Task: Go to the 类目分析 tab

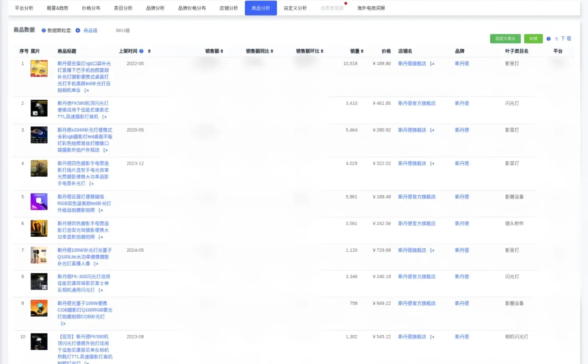Action: 123,8
